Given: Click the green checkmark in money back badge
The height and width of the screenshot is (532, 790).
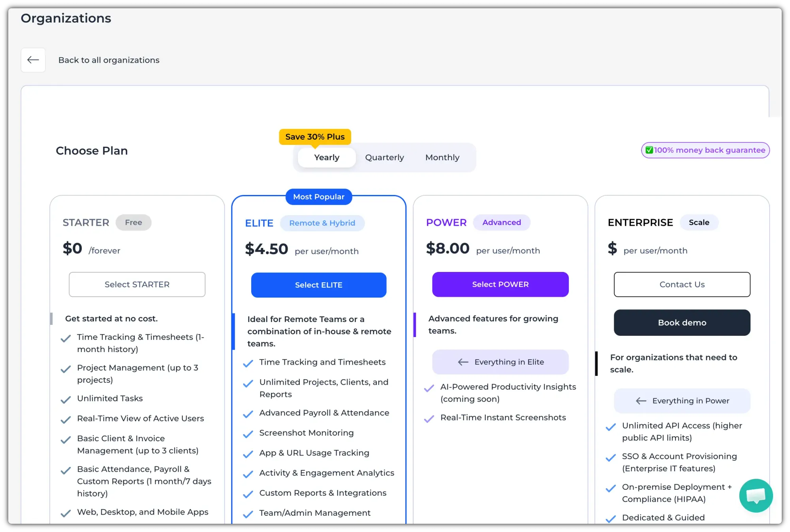Looking at the screenshot, I should [649, 150].
